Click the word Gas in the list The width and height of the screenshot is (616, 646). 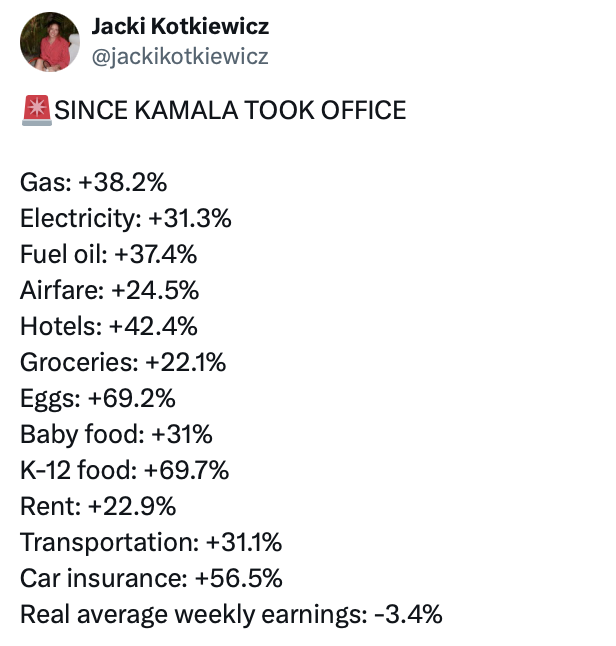[45, 182]
